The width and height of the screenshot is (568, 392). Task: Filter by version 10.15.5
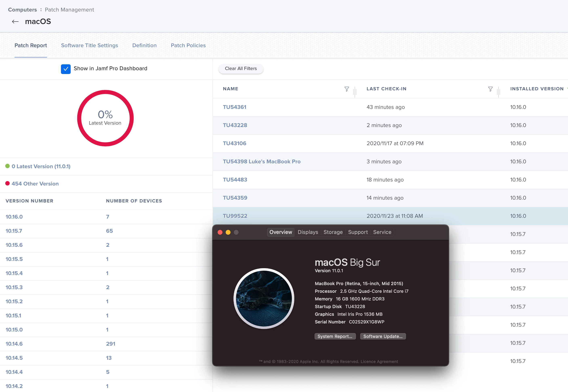tap(14, 259)
